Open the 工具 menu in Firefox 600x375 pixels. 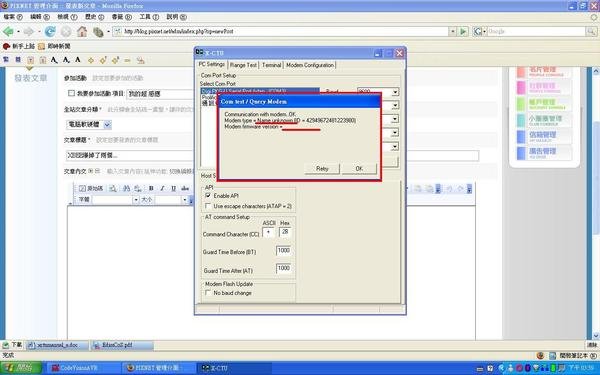pyautogui.click(x=149, y=17)
